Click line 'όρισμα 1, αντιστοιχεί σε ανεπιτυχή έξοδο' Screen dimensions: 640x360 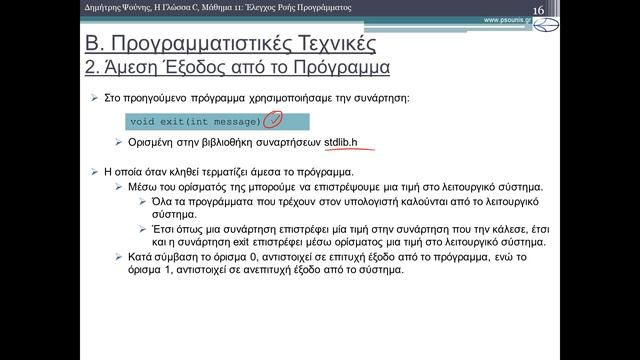tap(266, 270)
